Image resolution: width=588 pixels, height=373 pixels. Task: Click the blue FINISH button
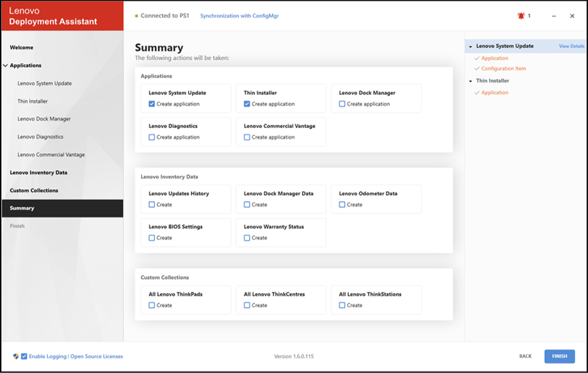pos(559,356)
